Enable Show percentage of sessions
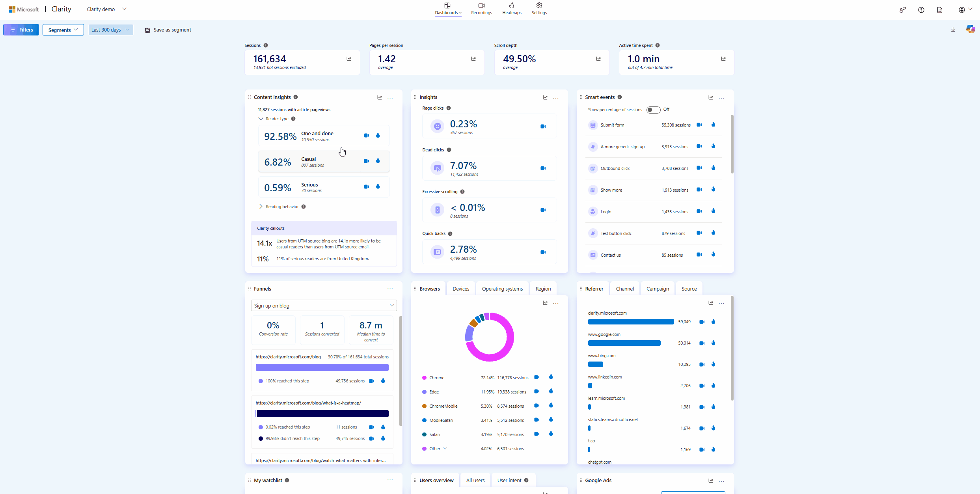 tap(653, 110)
